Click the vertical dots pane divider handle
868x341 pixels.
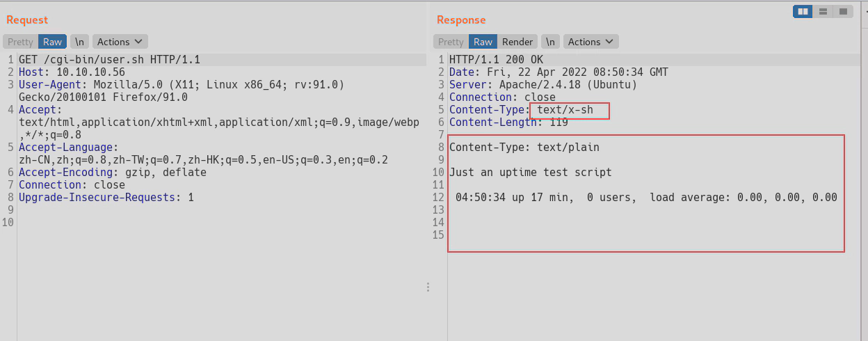[428, 287]
